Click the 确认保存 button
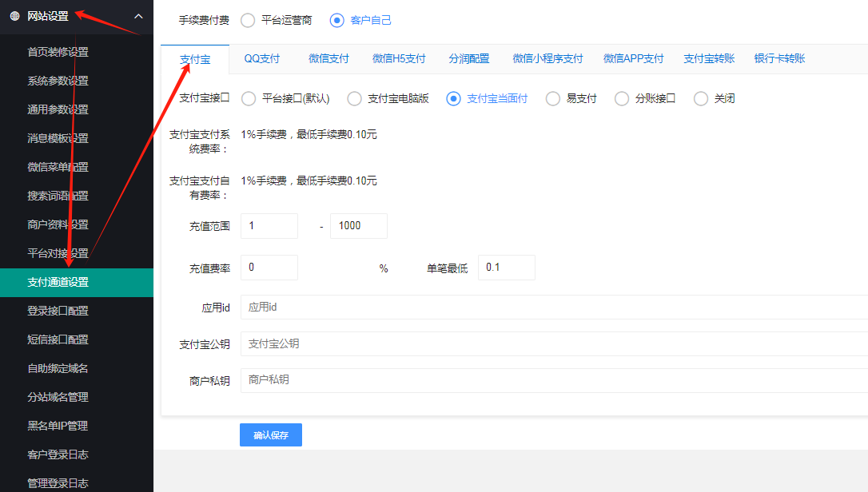This screenshot has height=492, width=868. point(271,435)
